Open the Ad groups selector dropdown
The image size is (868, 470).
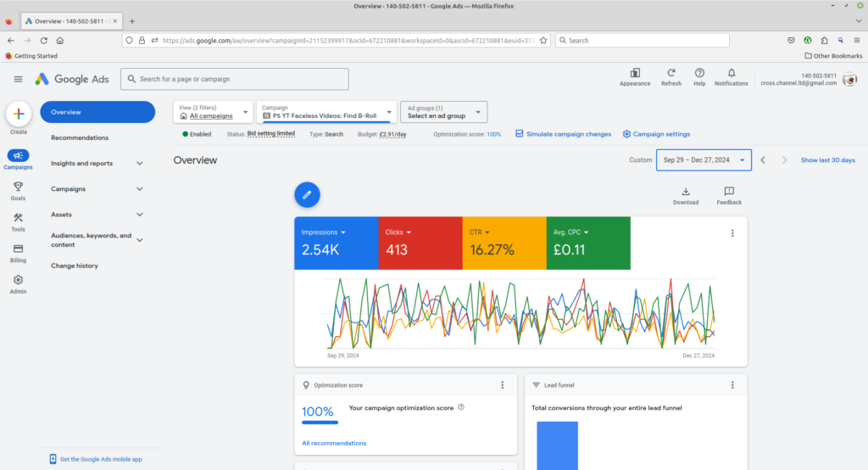(x=443, y=112)
